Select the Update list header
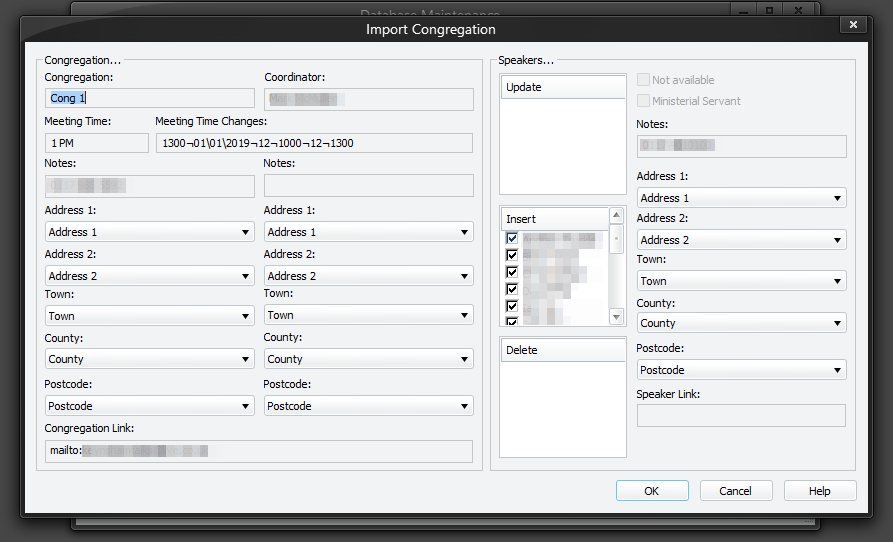The height and width of the screenshot is (542, 893). pos(562,87)
